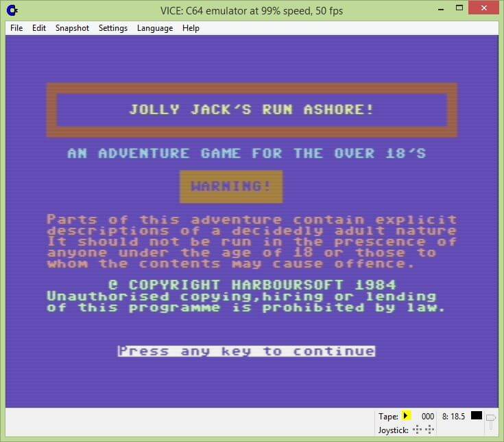This screenshot has height=442, width=504.
Task: Maximize the VICE emulator window
Action: pyautogui.click(x=459, y=8)
